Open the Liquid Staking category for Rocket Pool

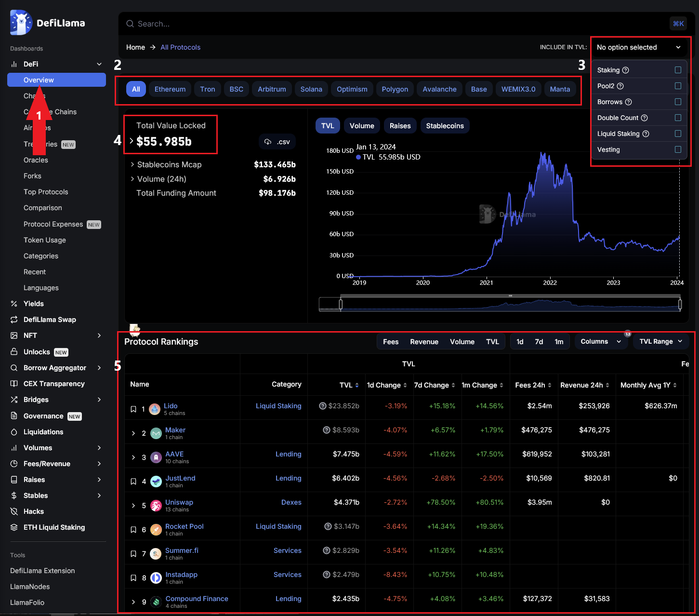point(278,526)
